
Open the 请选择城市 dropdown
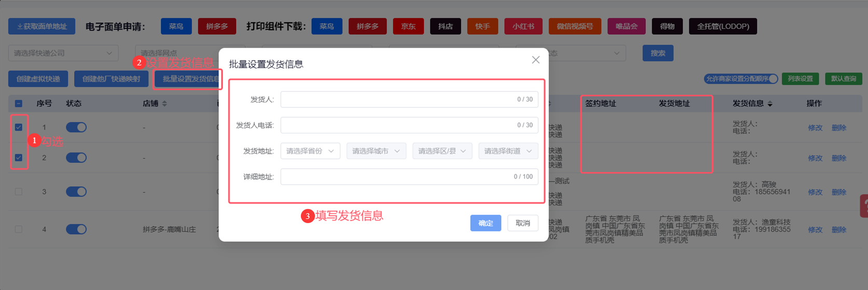coord(376,151)
